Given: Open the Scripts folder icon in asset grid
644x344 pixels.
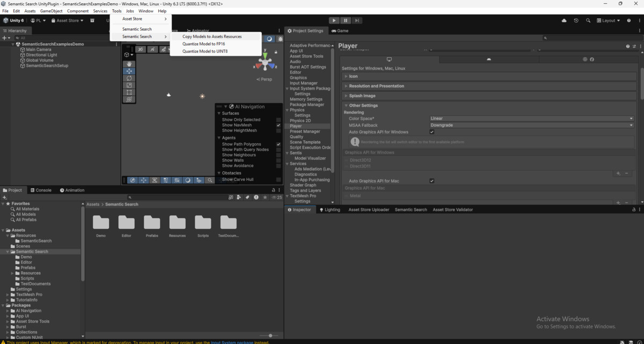Looking at the screenshot, I should coord(203,222).
